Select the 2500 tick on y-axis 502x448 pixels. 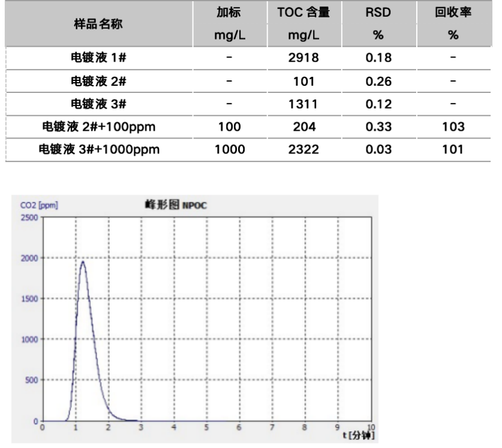click(x=29, y=217)
